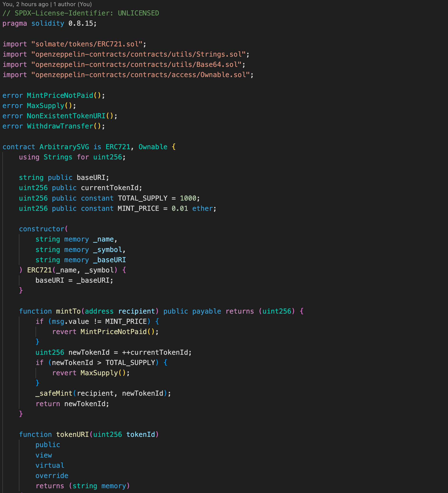Click the 'return newTokenId;' statement
This screenshot has height=493, width=448.
point(72,404)
